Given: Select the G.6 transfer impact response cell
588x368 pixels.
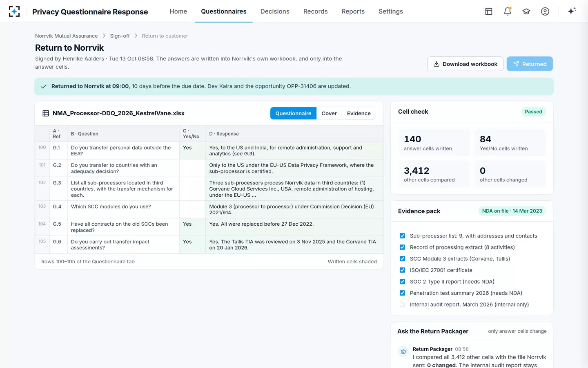Looking at the screenshot, I should pos(294,245).
